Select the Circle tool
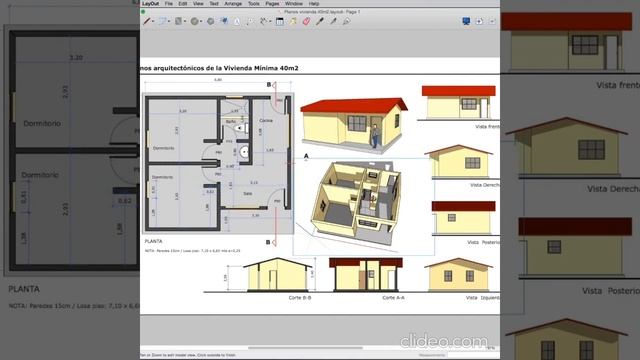The height and width of the screenshot is (360, 640). pos(195,21)
